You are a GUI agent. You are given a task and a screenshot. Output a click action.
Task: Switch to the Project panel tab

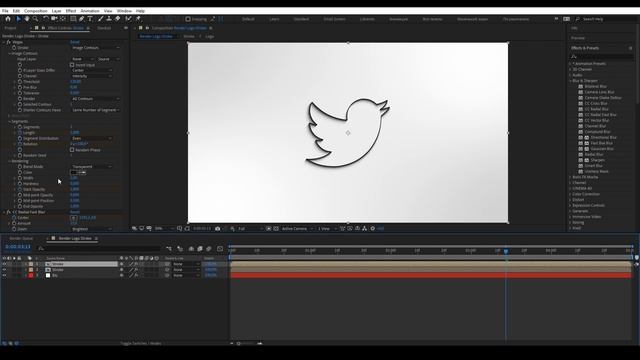pyautogui.click(x=10, y=28)
